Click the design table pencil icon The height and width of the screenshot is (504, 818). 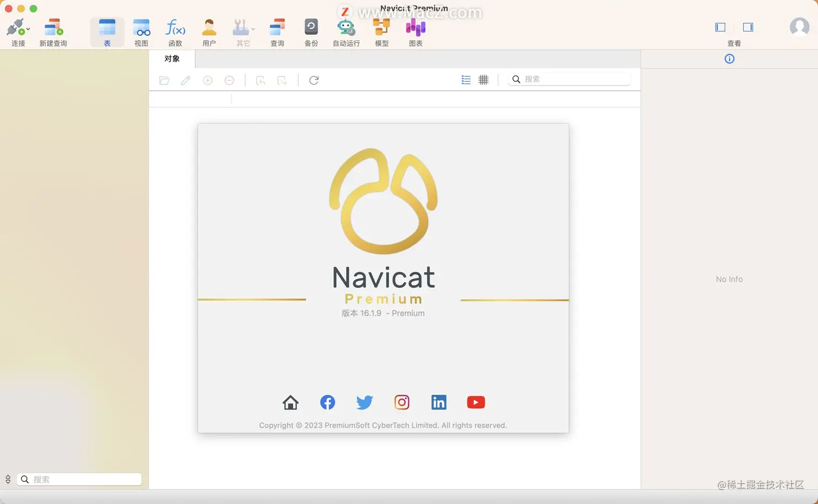tap(186, 80)
